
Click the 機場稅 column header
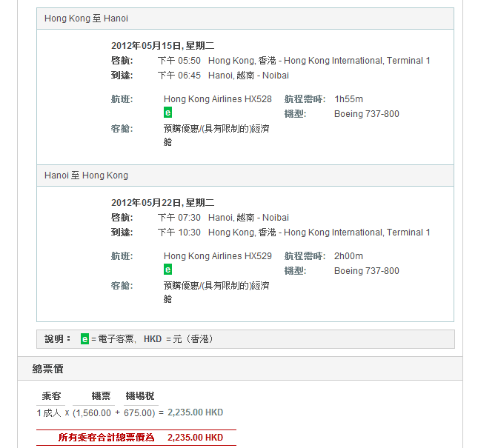140,396
